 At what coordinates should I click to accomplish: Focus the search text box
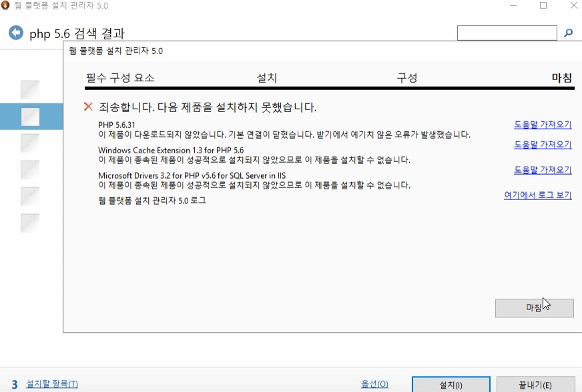tap(507, 33)
